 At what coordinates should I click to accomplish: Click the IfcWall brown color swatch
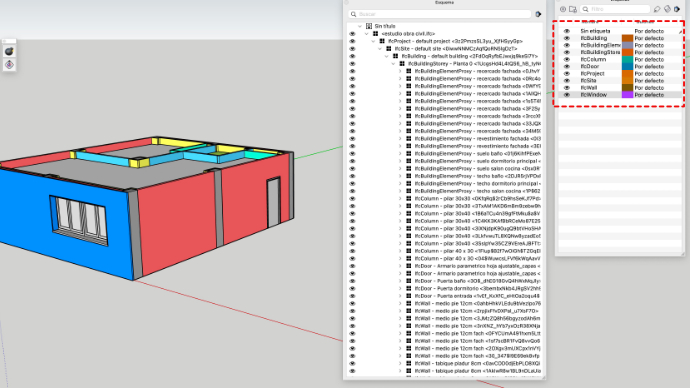(x=627, y=88)
